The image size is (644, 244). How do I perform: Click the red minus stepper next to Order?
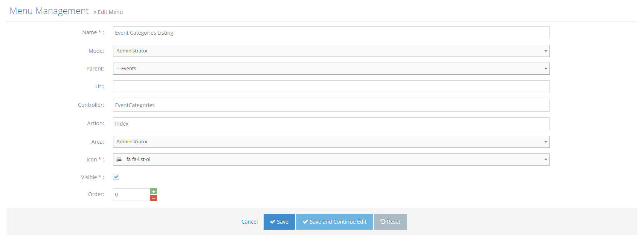click(154, 198)
